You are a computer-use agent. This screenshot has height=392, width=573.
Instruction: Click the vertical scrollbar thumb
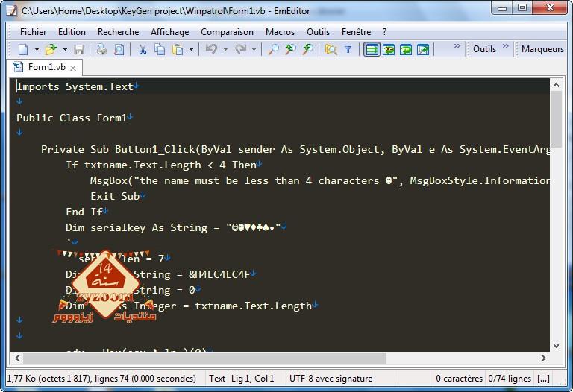[x=556, y=119]
